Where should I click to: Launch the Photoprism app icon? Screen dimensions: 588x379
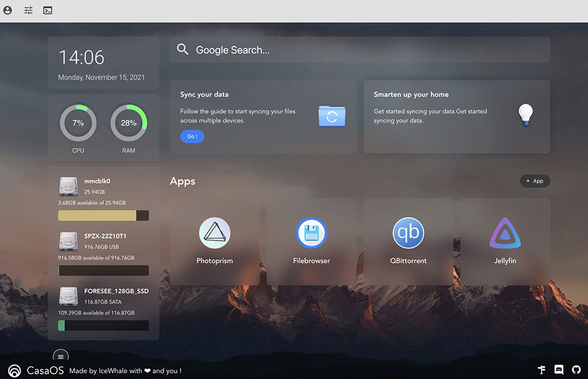pyautogui.click(x=215, y=232)
